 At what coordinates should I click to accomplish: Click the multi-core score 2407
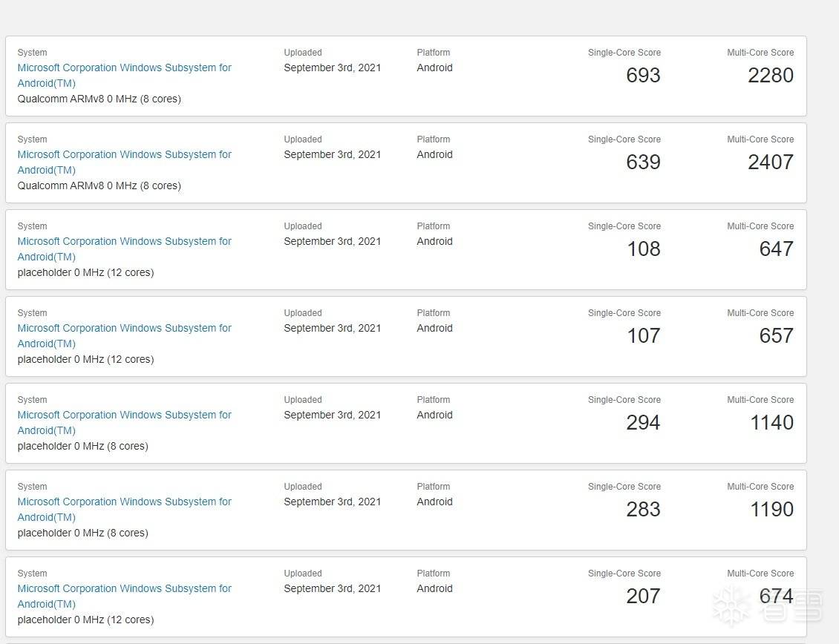pos(770,162)
